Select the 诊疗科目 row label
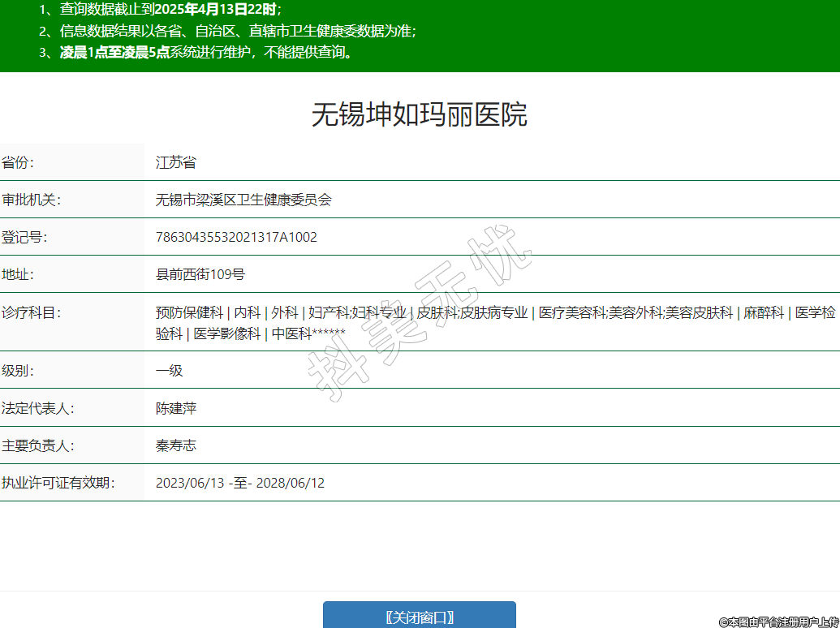 (32, 312)
